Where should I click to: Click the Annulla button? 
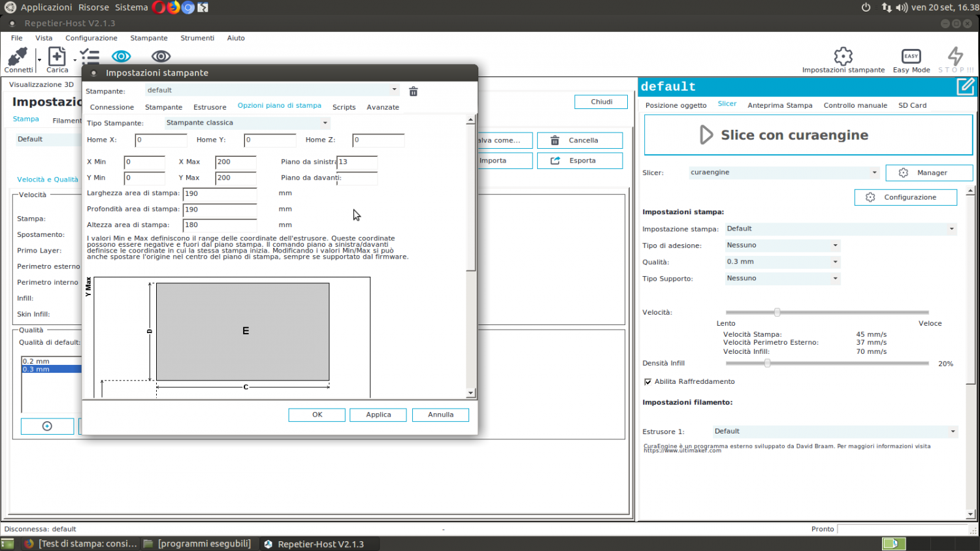(440, 415)
